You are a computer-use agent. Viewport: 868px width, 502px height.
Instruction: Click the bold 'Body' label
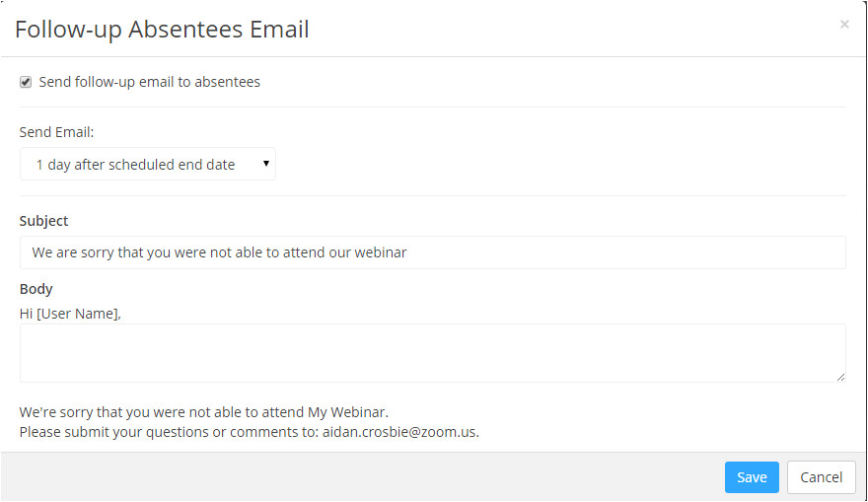pyautogui.click(x=36, y=289)
